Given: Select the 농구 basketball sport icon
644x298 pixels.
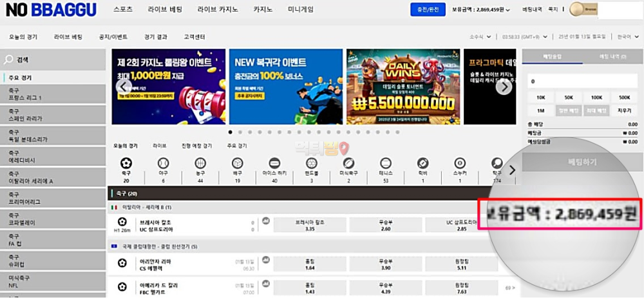Looking at the screenshot, I should [x=200, y=163].
